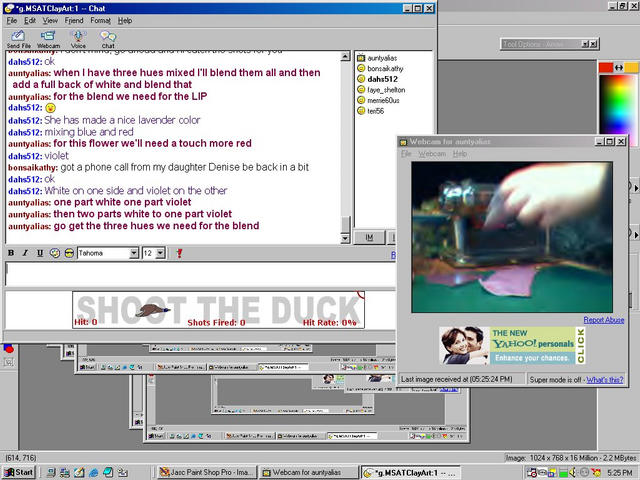Screen dimensions: 640x480
Task: Toggle underline text formatting
Action: (x=40, y=253)
